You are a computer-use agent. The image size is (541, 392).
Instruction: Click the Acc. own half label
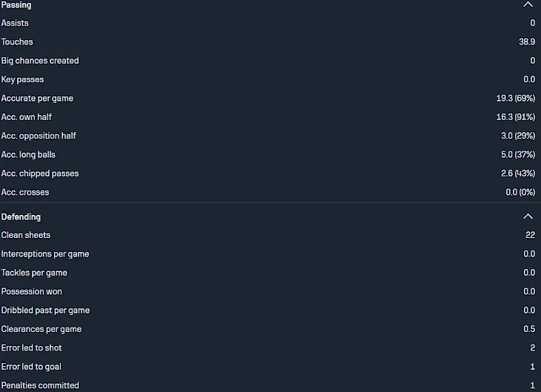27,117
